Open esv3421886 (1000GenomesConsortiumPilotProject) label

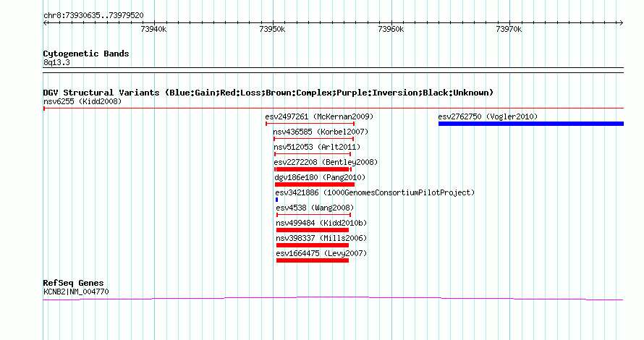click(x=375, y=192)
